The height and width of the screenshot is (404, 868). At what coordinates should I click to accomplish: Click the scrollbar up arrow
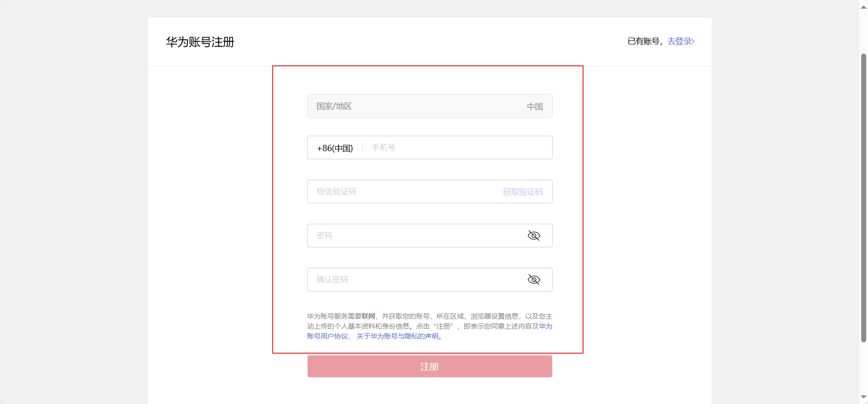[863, 6]
